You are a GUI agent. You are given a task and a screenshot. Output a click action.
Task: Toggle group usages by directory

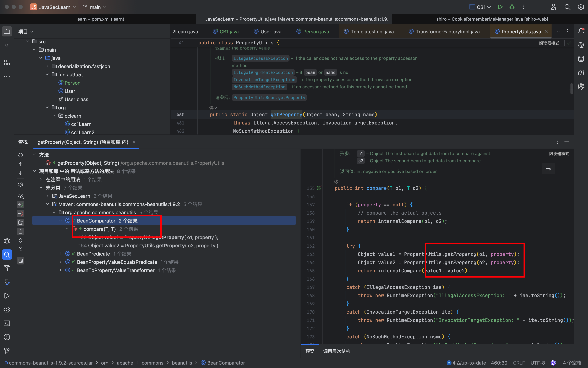21,223
